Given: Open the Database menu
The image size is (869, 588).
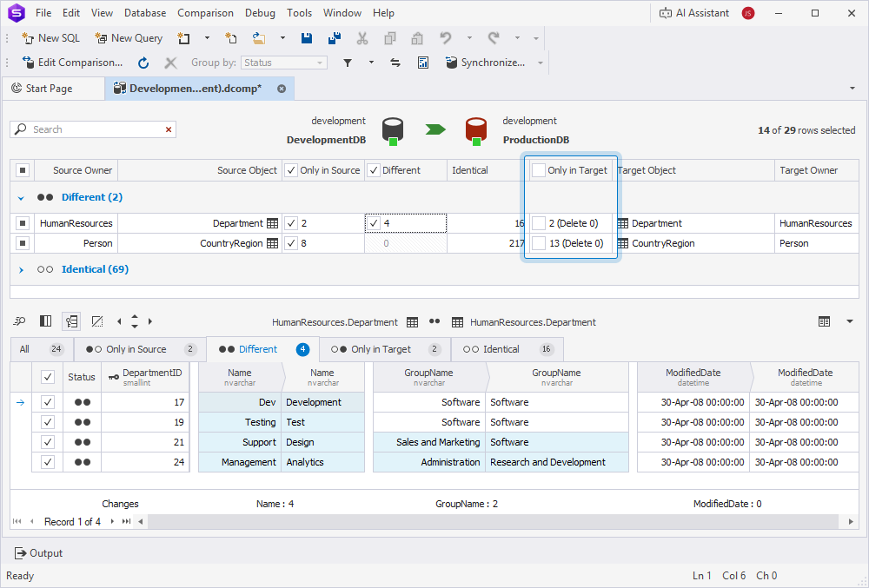Looking at the screenshot, I should coord(145,13).
